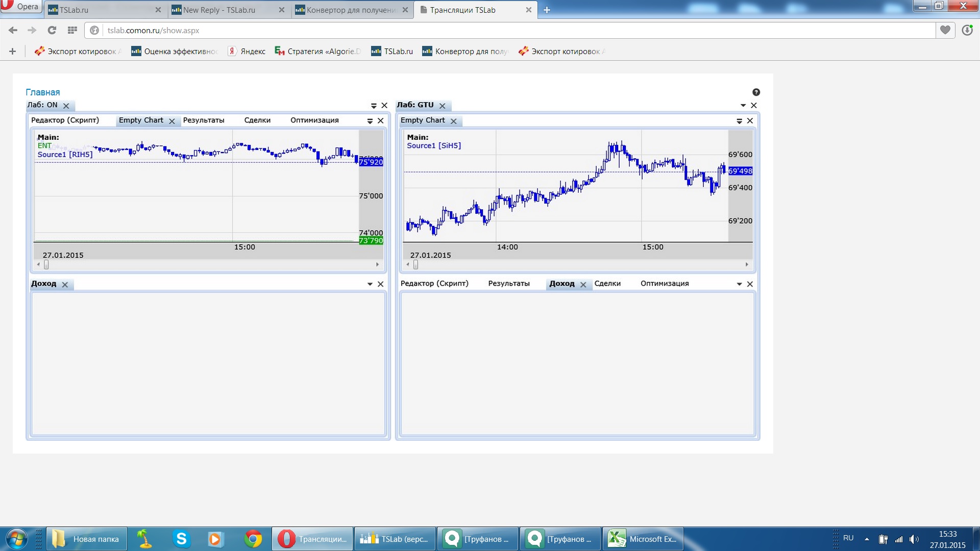
Task: Open the left Доход panel dropdown arrow
Action: pos(370,284)
